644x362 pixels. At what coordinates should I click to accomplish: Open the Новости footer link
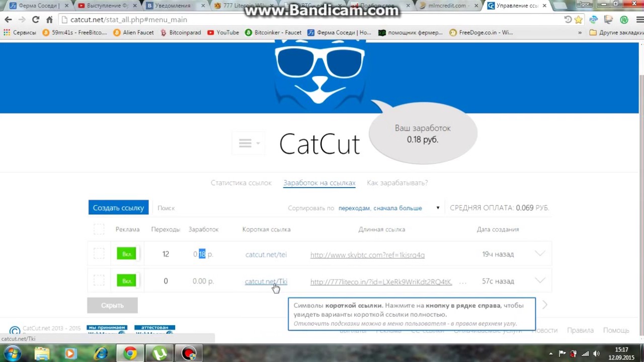point(544,330)
